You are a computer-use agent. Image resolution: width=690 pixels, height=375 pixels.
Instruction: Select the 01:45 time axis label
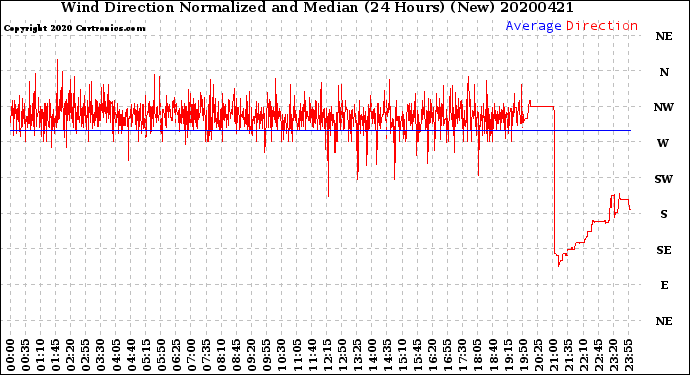[x=55, y=355]
